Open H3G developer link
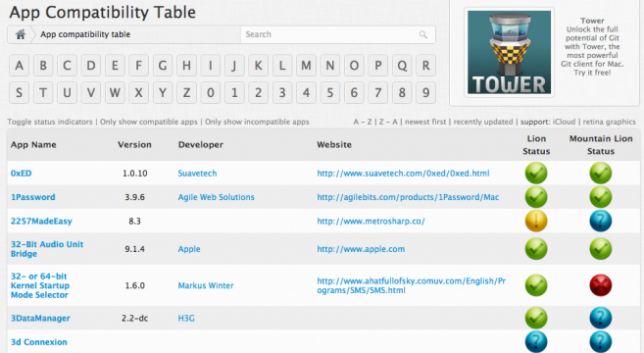Screen dimensions: 644x353 [186, 318]
